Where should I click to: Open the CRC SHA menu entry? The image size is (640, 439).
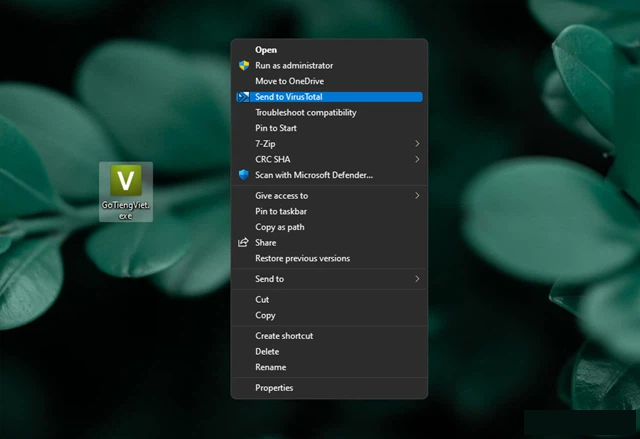tap(329, 160)
